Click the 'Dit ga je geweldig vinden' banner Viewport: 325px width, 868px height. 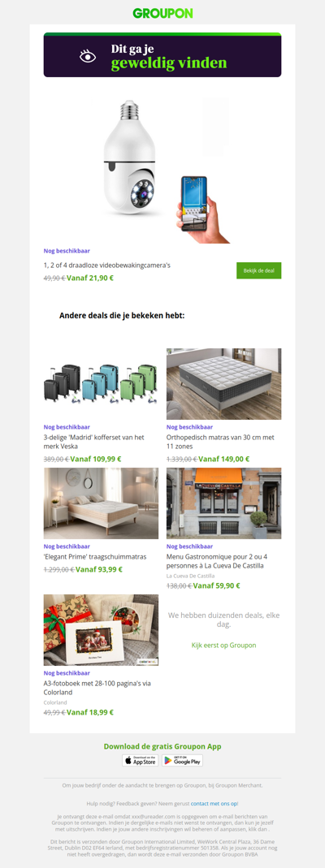(162, 54)
